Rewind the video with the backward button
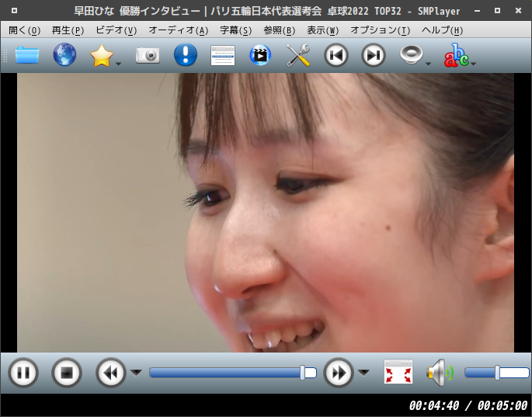532x417 pixels. point(111,373)
